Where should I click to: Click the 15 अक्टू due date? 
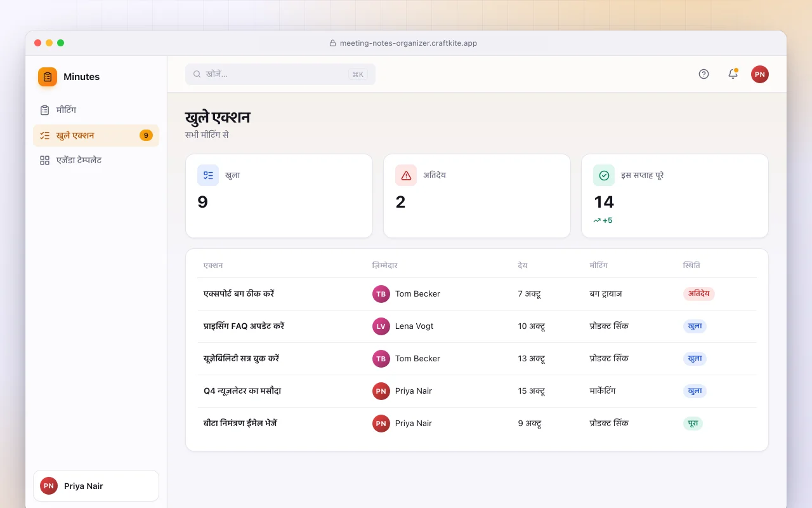coord(532,391)
